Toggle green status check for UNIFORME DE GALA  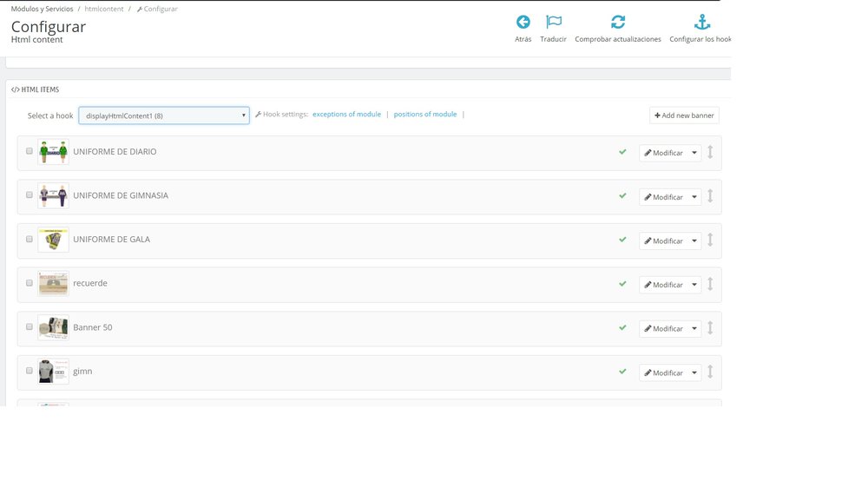[622, 240]
